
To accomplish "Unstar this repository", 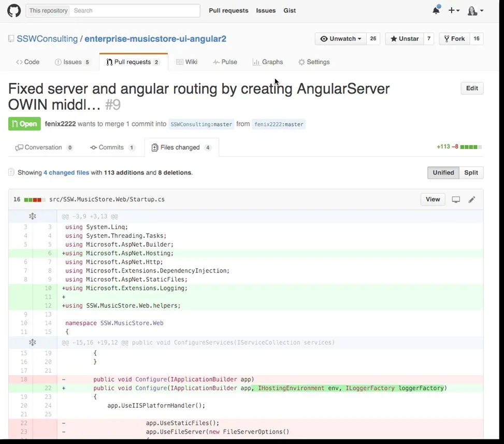I will pos(405,38).
